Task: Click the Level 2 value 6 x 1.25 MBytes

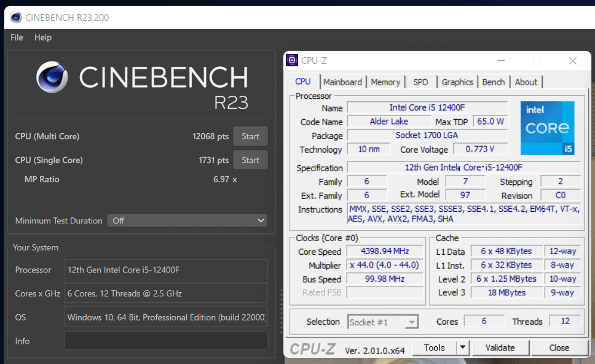Action: 506,279
